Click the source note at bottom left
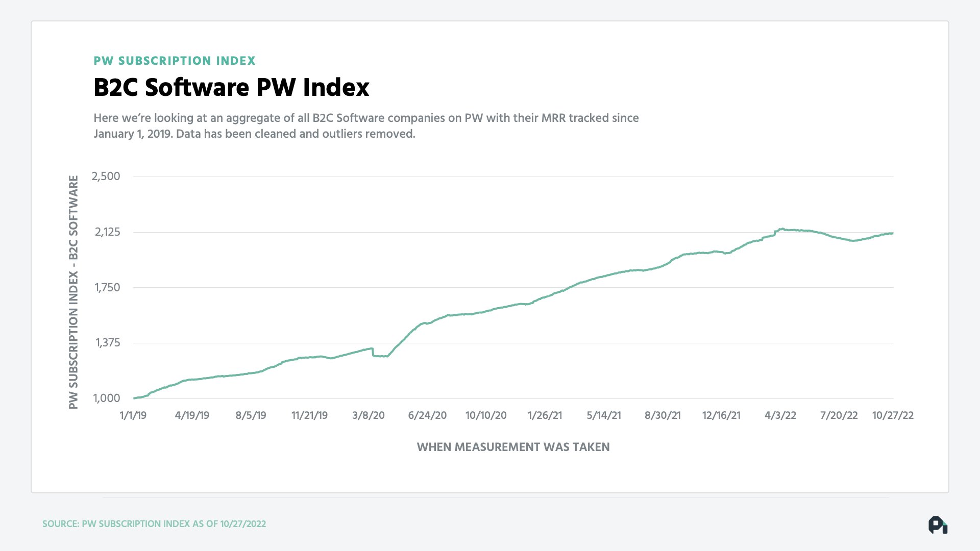Screen dimensions: 980x551 154,524
